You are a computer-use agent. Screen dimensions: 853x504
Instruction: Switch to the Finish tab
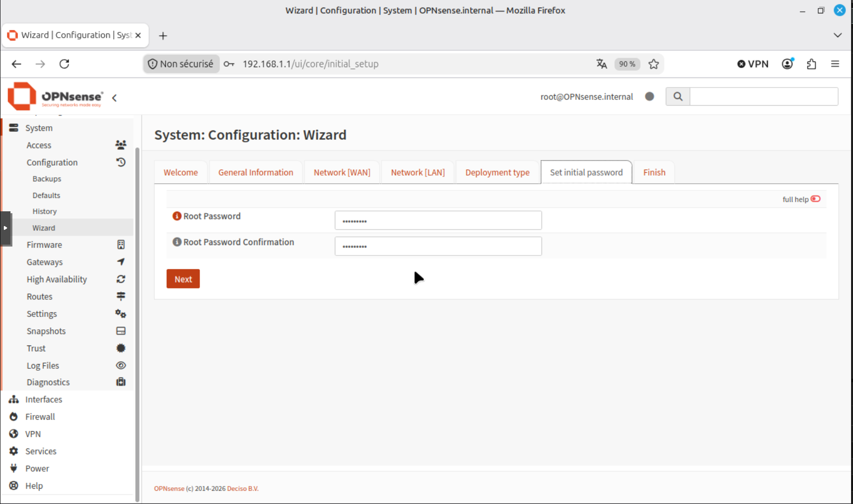click(x=654, y=172)
